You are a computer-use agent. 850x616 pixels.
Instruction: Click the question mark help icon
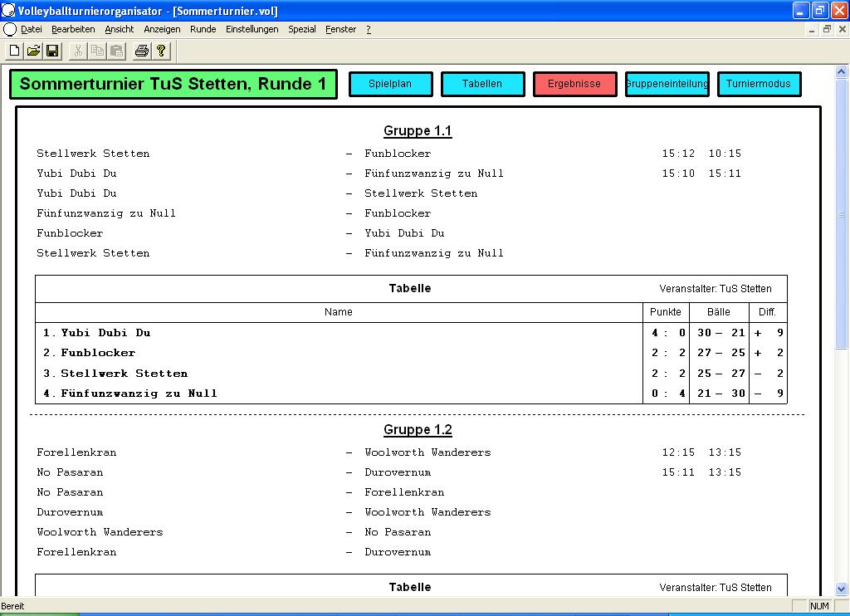point(161,51)
